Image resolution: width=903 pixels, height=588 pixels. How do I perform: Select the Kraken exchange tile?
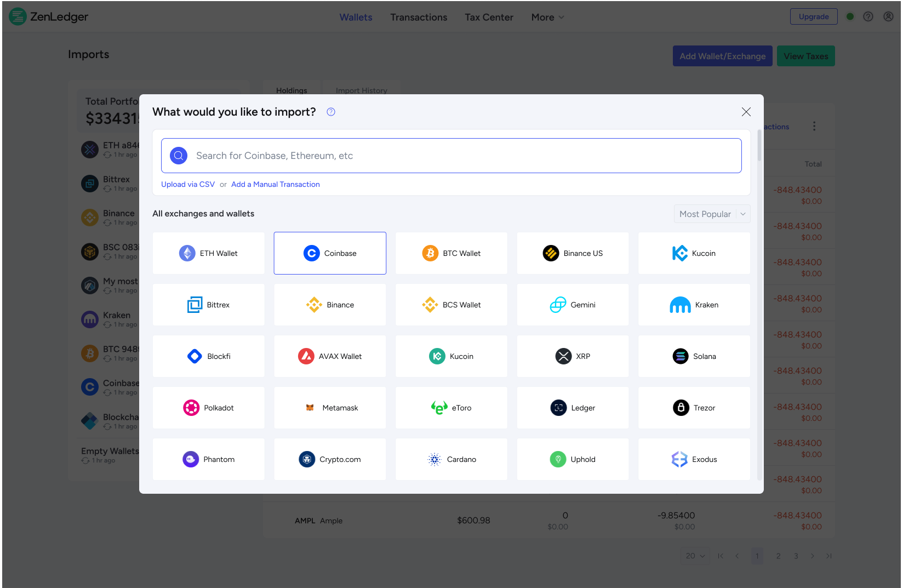click(x=694, y=305)
